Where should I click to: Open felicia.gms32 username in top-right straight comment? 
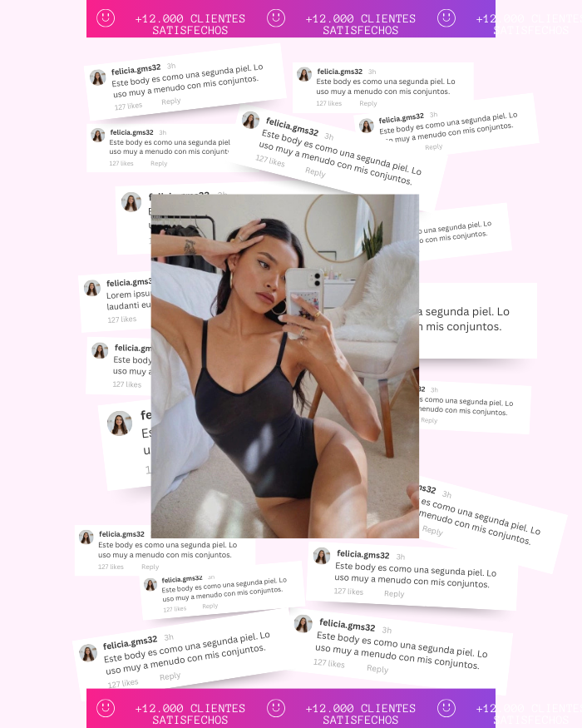click(x=340, y=72)
